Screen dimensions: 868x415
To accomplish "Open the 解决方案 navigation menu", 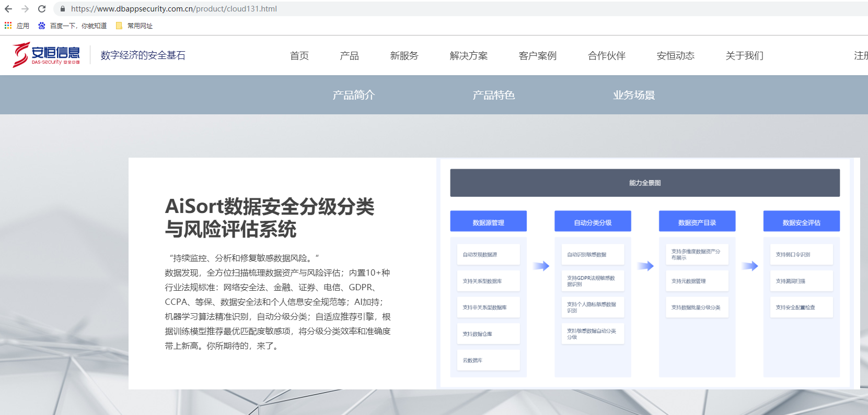I will pos(469,55).
